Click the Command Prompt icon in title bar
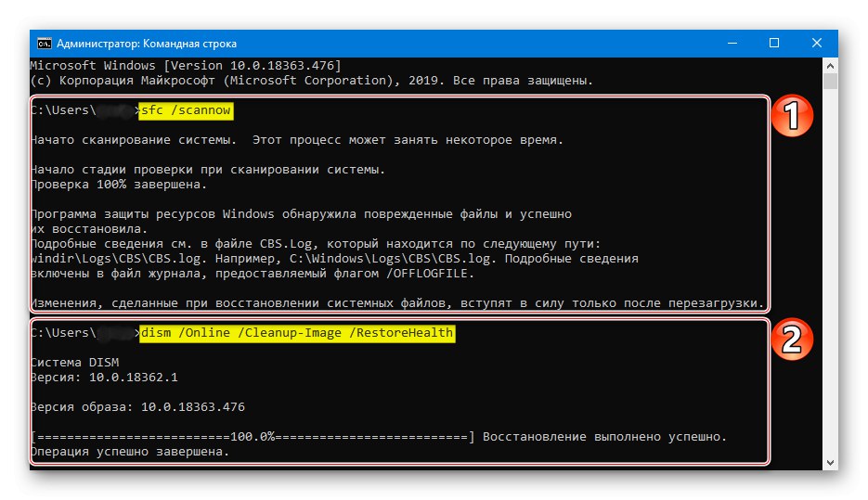868x500 pixels. (44, 44)
